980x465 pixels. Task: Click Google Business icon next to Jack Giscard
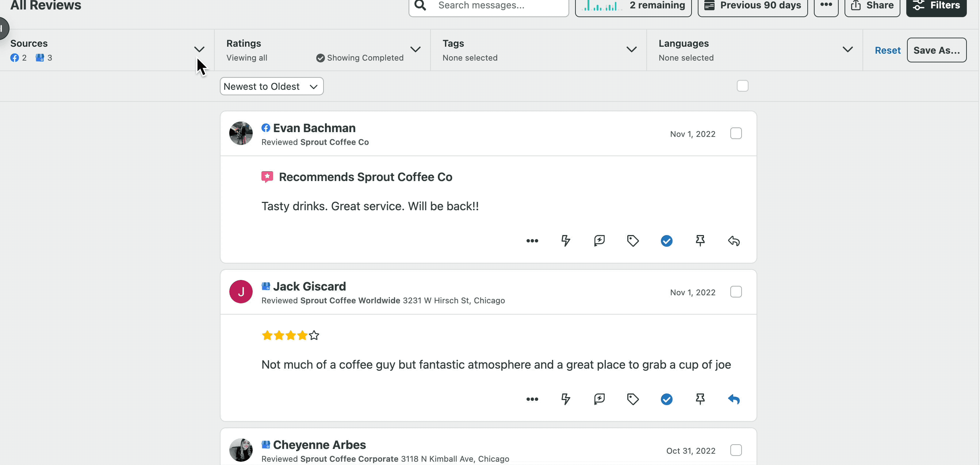tap(265, 286)
